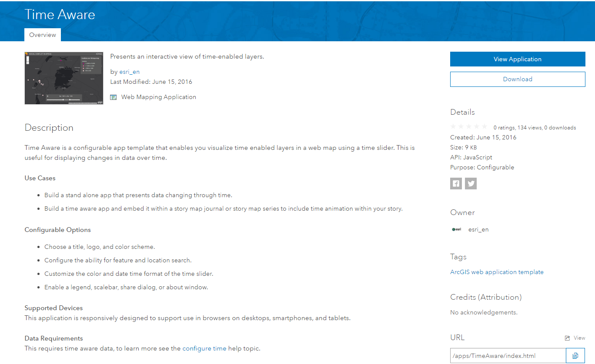Click the Facebook share icon
The height and width of the screenshot is (364, 595).
tap(456, 183)
